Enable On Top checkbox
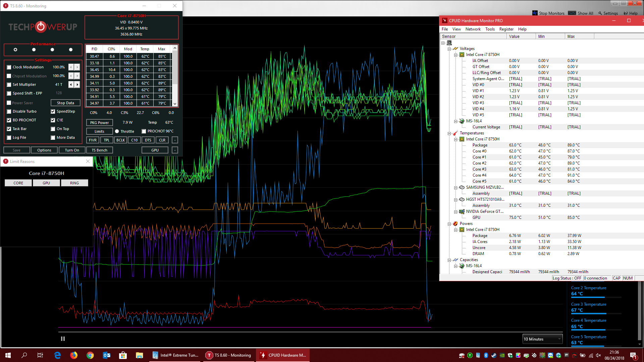This screenshot has height=362, width=644. point(53,129)
